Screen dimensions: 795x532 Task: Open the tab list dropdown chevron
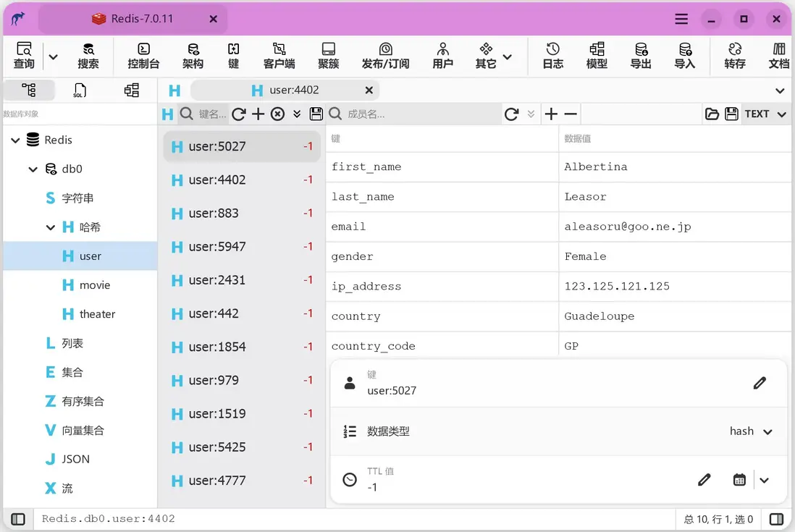tap(780, 90)
